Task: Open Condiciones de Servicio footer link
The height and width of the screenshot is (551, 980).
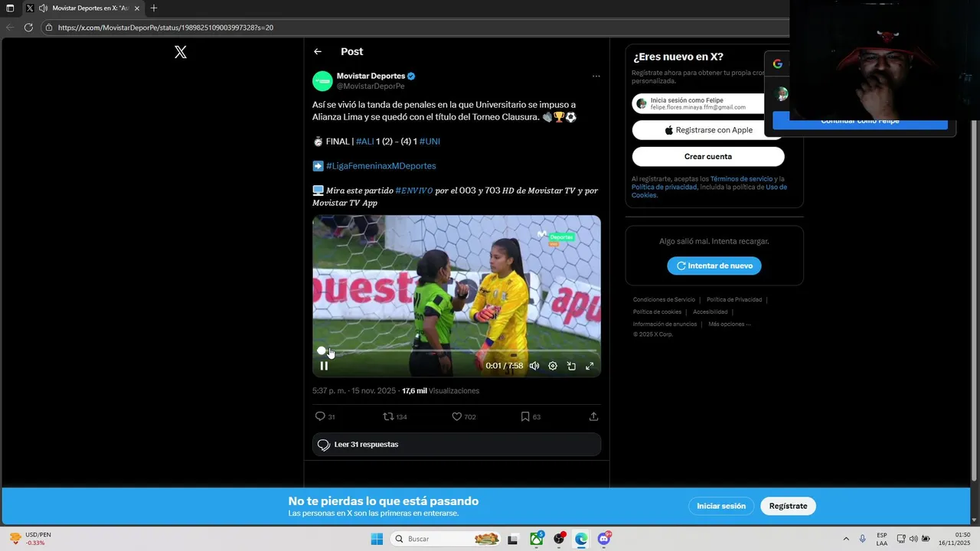Action: click(x=664, y=299)
